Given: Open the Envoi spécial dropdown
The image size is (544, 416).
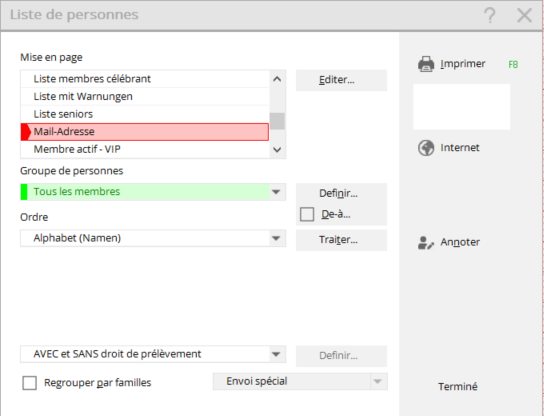Looking at the screenshot, I should point(378,382).
